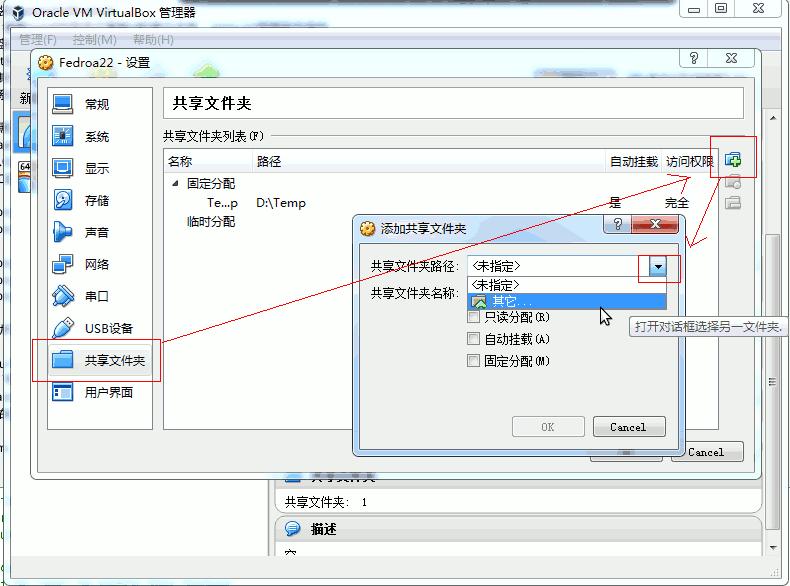
Task: Collapse the 固定分配 tree node
Action: point(175,183)
